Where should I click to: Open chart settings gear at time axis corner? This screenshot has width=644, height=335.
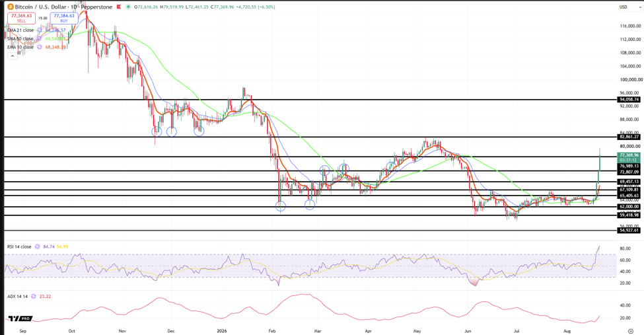coord(631,331)
